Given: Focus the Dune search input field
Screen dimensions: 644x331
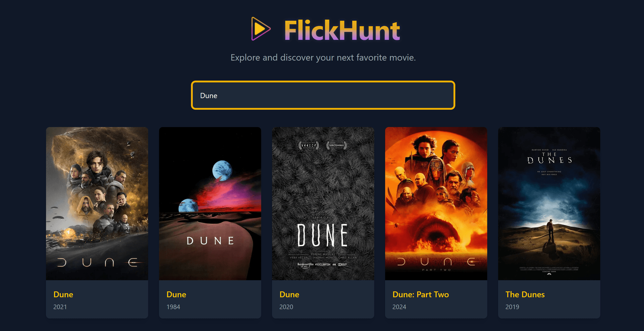Looking at the screenshot, I should [x=323, y=95].
